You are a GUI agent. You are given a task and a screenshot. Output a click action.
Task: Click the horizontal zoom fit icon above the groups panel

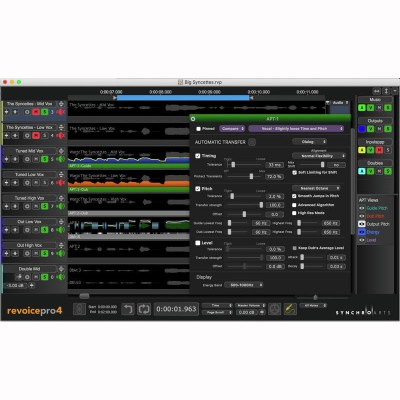377,91
